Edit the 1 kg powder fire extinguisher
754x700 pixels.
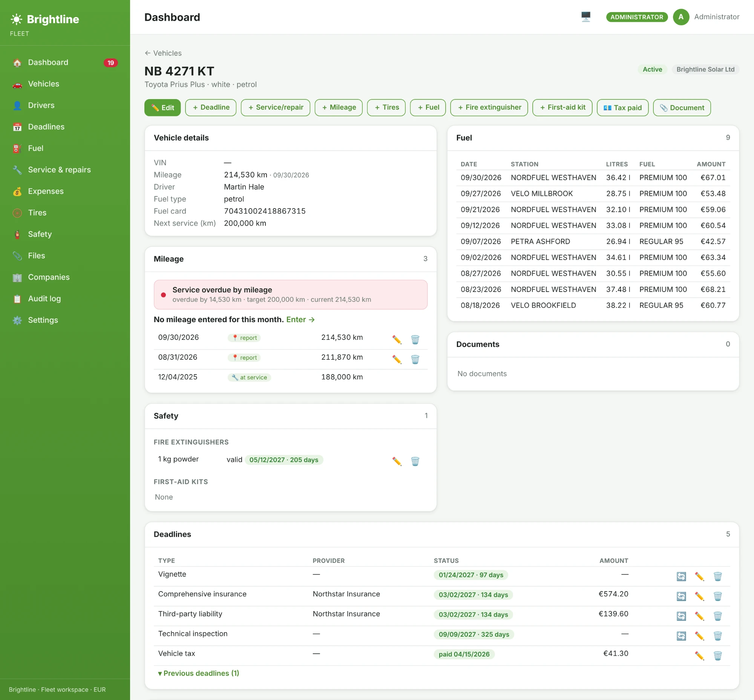[397, 461]
